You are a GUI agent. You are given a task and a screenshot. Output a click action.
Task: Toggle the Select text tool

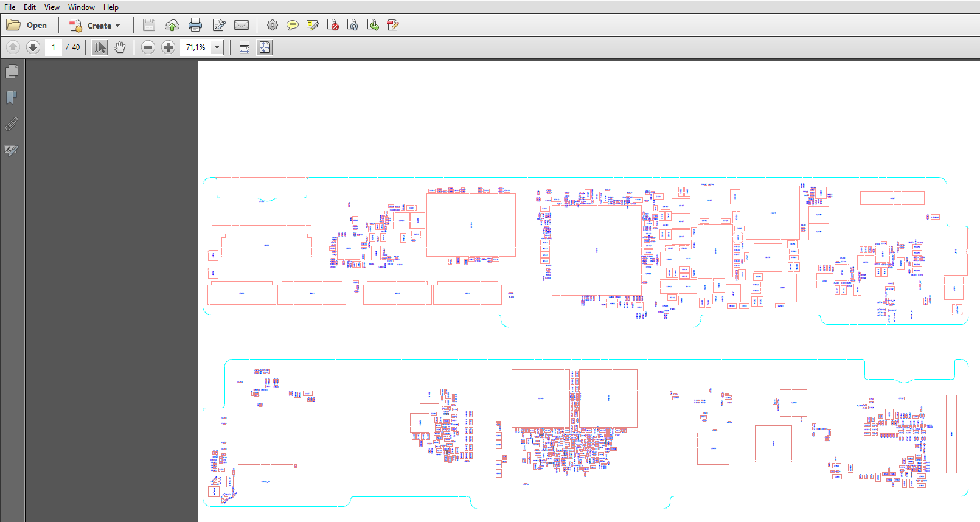click(100, 47)
